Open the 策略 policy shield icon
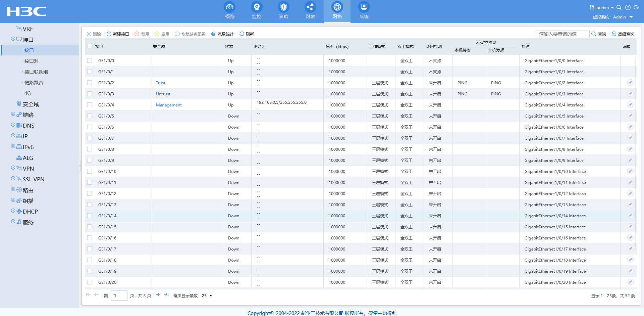 (283, 7)
